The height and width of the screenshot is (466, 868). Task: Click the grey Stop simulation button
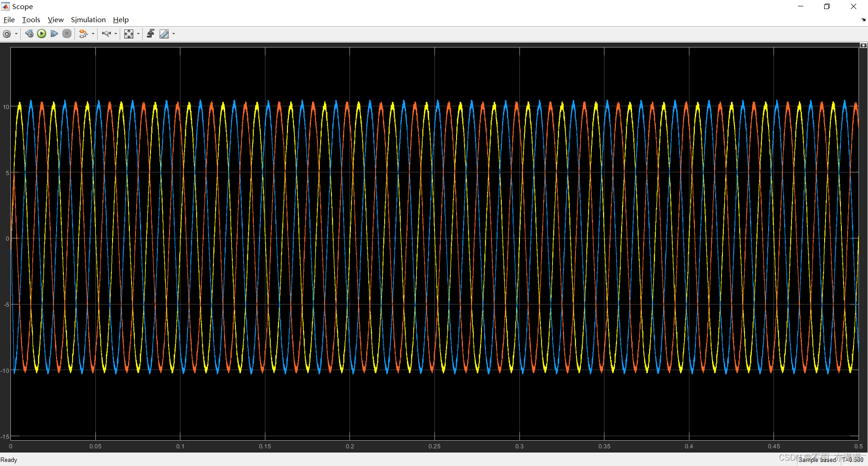(67, 34)
